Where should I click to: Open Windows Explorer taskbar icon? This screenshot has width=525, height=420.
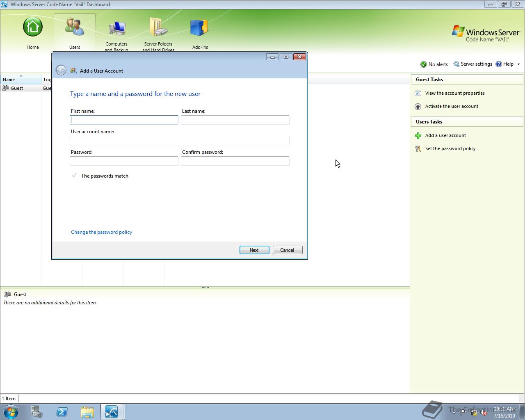(x=87, y=412)
